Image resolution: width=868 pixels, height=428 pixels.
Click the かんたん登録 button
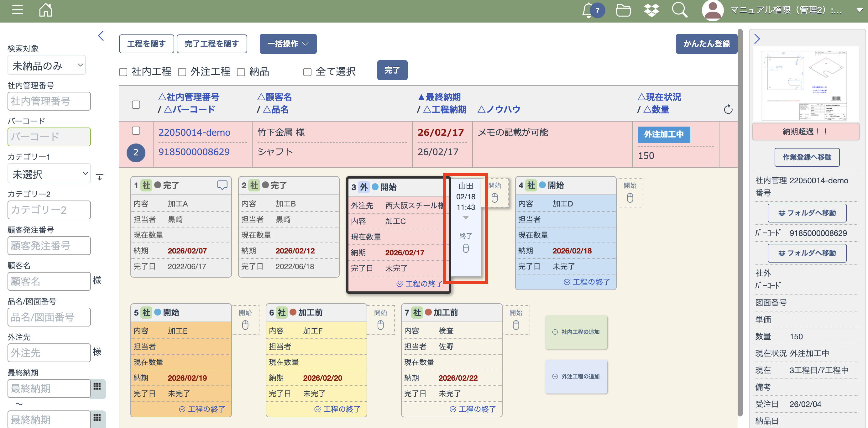[x=706, y=44]
